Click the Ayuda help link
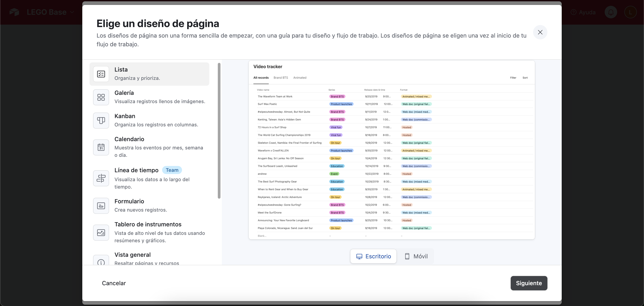This screenshot has height=306, width=644. 583,12
